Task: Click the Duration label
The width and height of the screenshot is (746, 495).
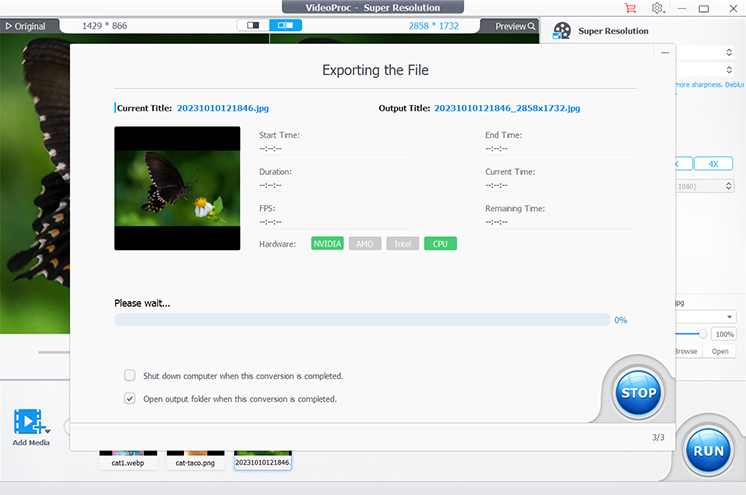Action: [x=275, y=172]
